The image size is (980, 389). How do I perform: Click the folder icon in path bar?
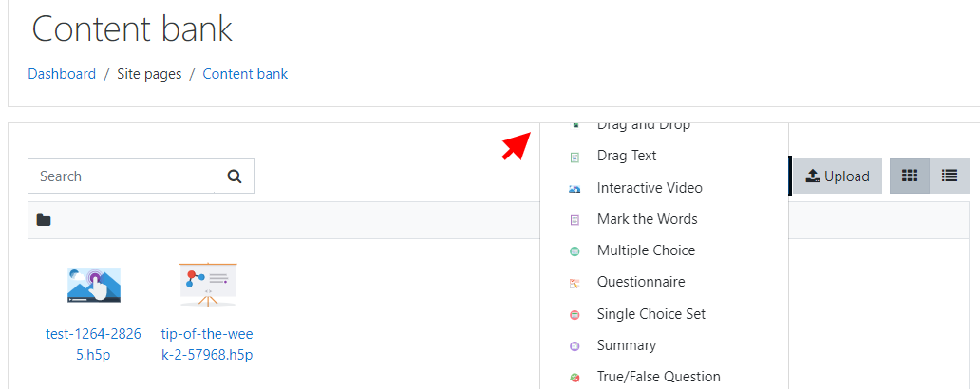43,220
